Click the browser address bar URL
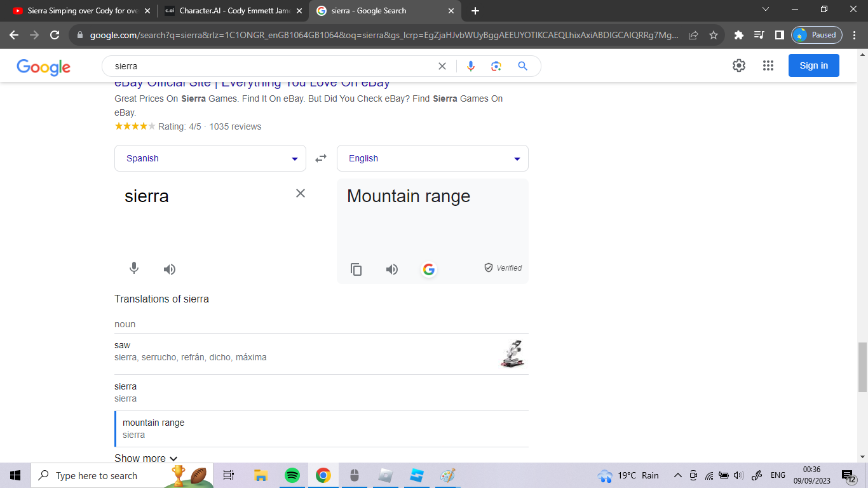 pyautogui.click(x=384, y=35)
